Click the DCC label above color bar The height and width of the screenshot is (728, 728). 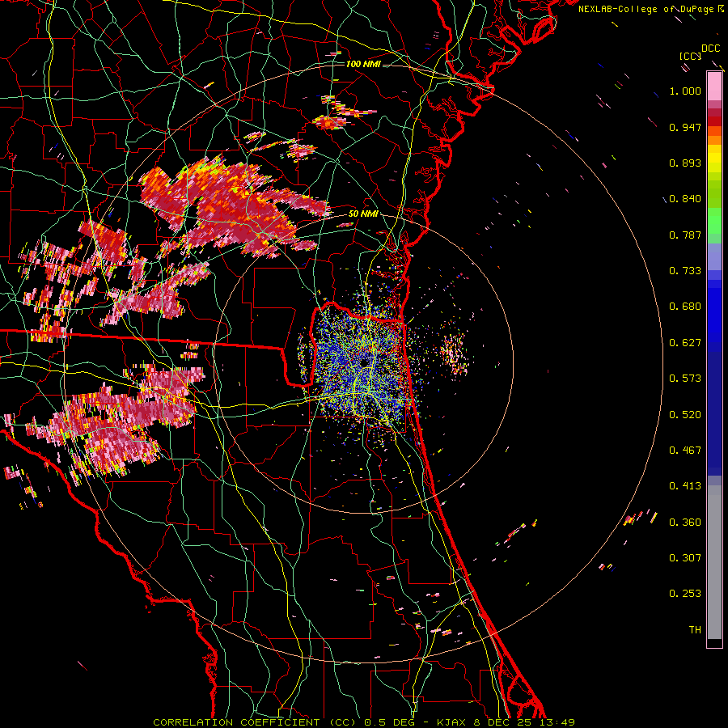tap(710, 49)
